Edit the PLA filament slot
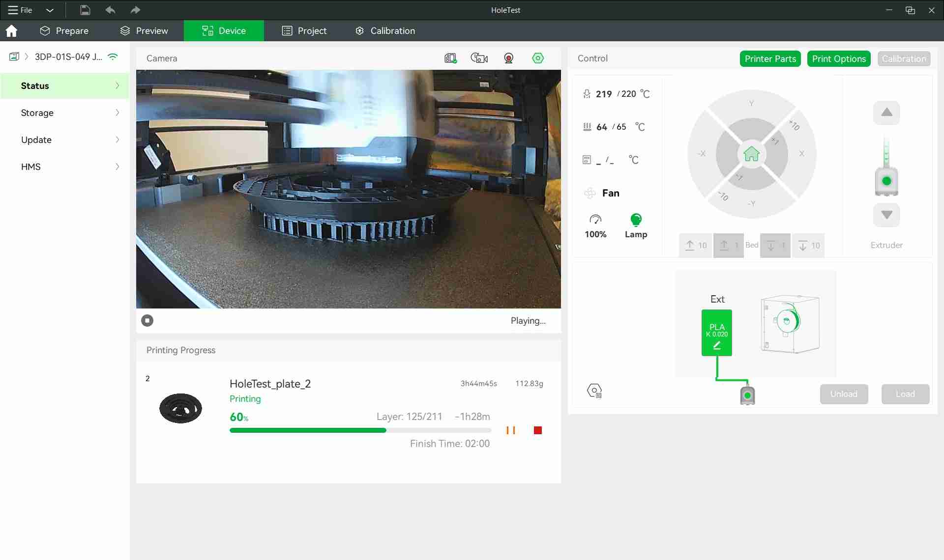The width and height of the screenshot is (944, 560). pyautogui.click(x=717, y=333)
